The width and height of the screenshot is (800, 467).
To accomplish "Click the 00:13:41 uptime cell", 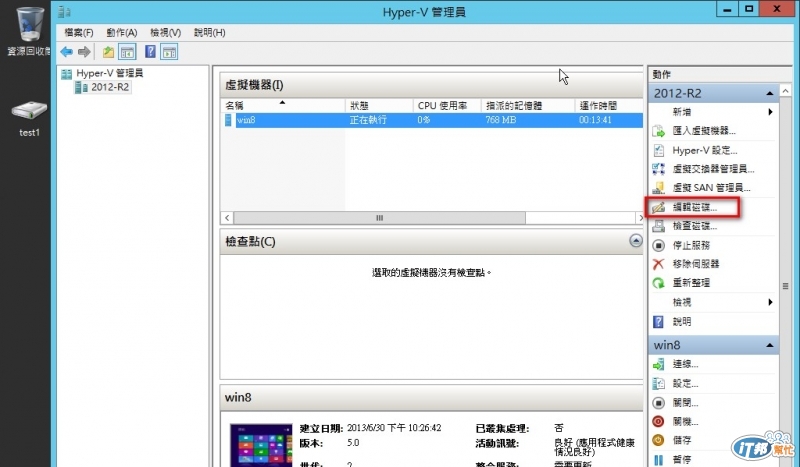I will click(595, 120).
